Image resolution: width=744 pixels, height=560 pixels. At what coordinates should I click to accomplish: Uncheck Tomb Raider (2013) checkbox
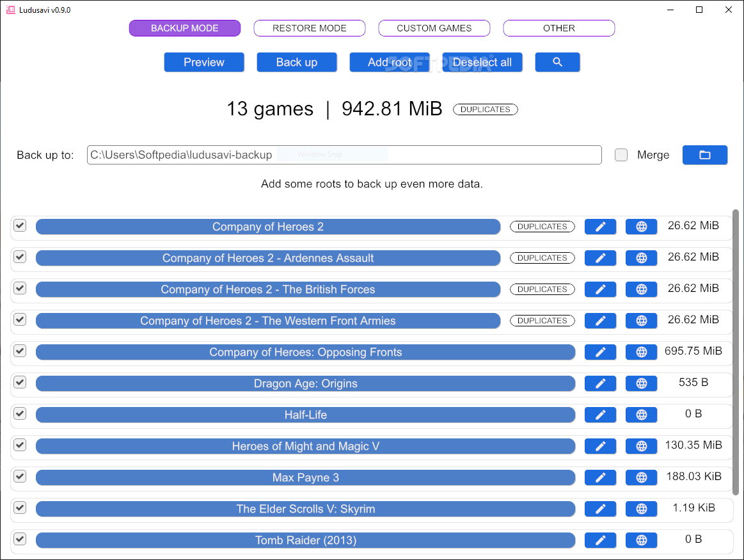[20, 539]
